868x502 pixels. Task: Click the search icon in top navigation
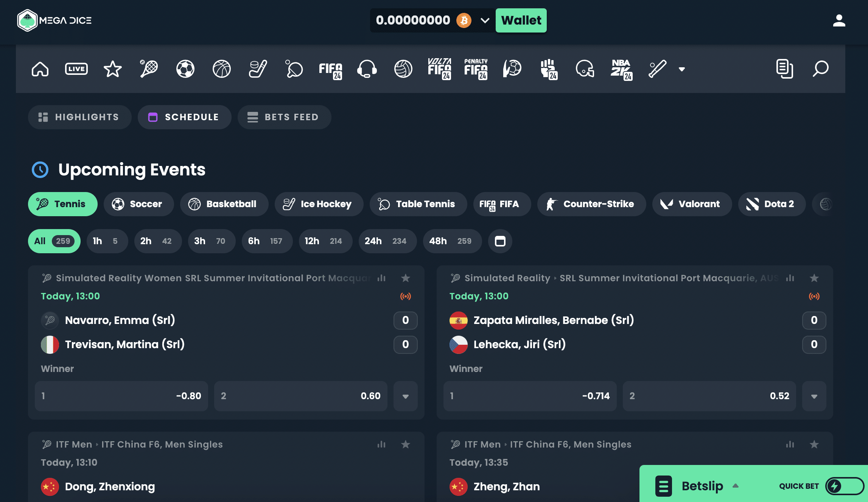(821, 68)
